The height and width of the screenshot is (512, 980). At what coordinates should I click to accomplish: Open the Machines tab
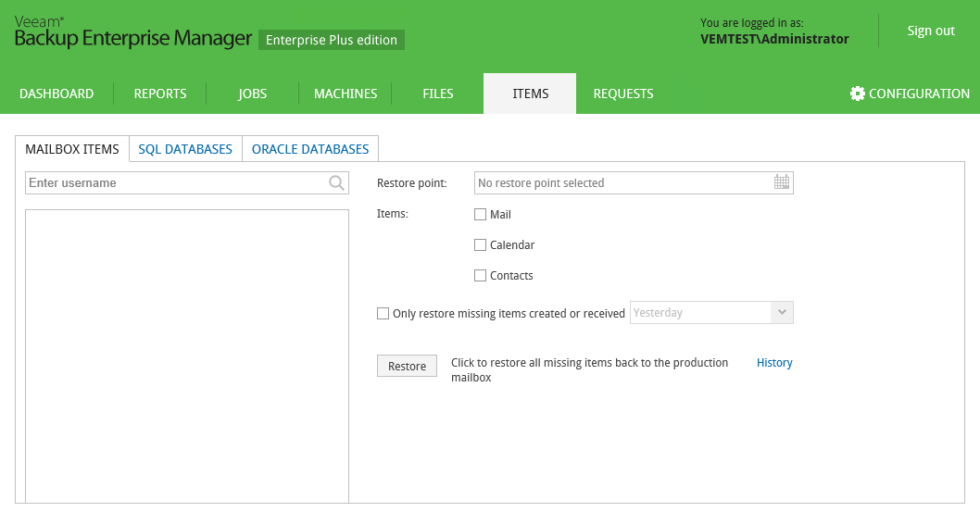345,94
